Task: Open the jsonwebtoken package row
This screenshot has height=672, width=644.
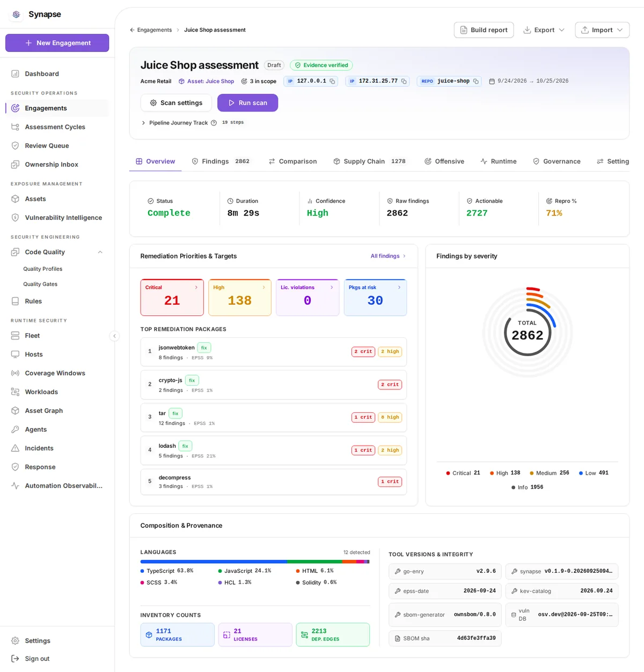Action: (274, 352)
